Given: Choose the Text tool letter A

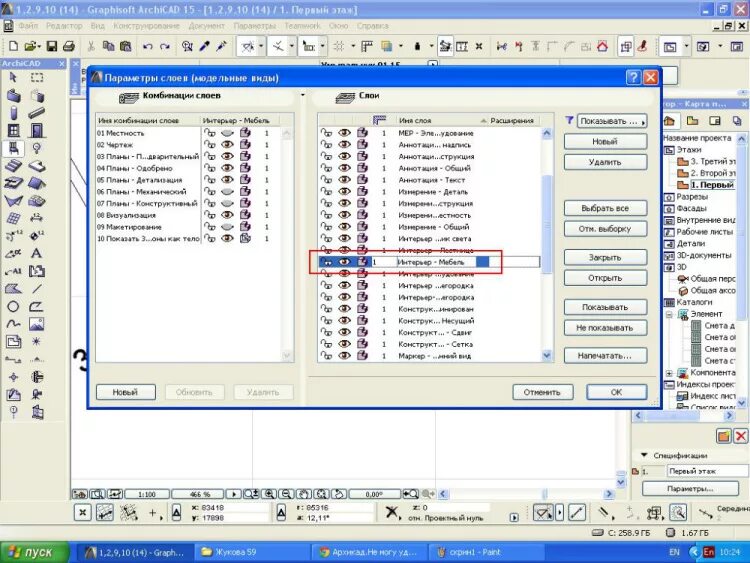Looking at the screenshot, I should point(36,254).
